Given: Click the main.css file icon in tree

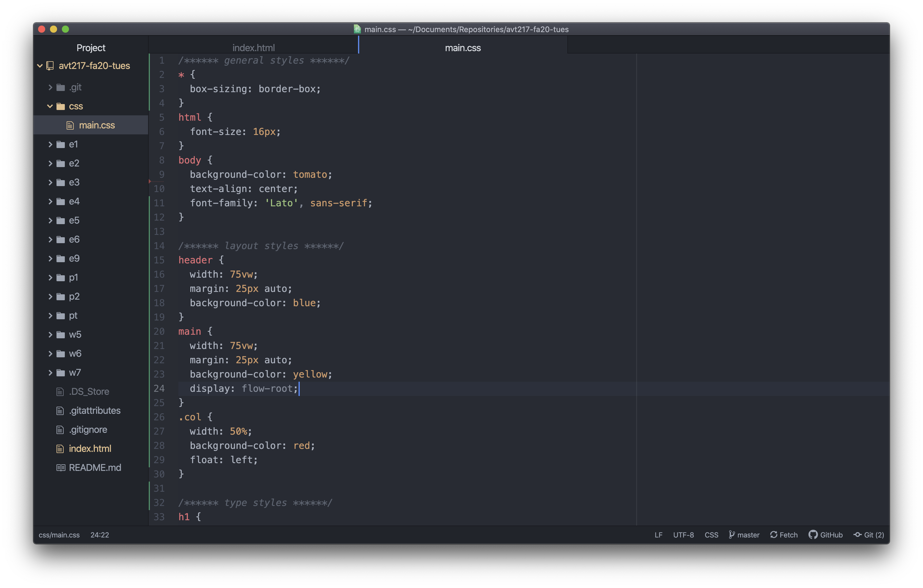Looking at the screenshot, I should click(70, 125).
